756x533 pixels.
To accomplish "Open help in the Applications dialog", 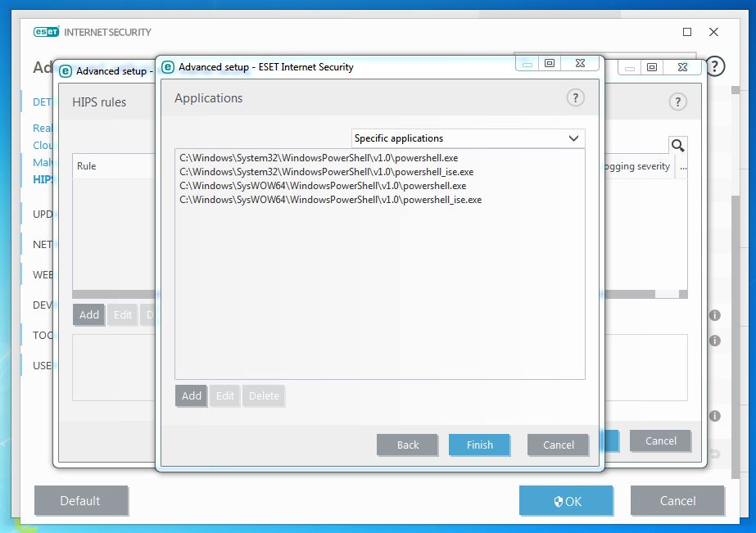I will (575, 97).
